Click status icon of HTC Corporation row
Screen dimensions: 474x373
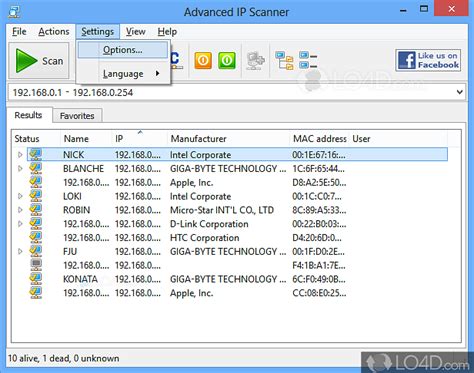pos(36,238)
